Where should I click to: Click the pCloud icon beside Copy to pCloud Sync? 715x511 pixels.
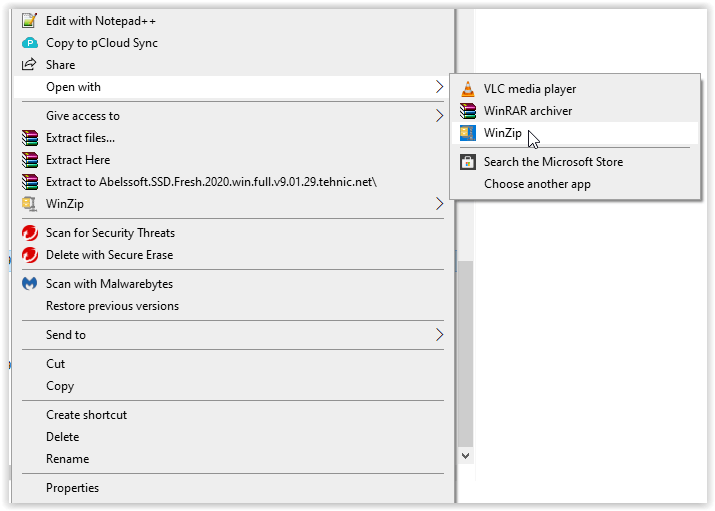(x=30, y=43)
